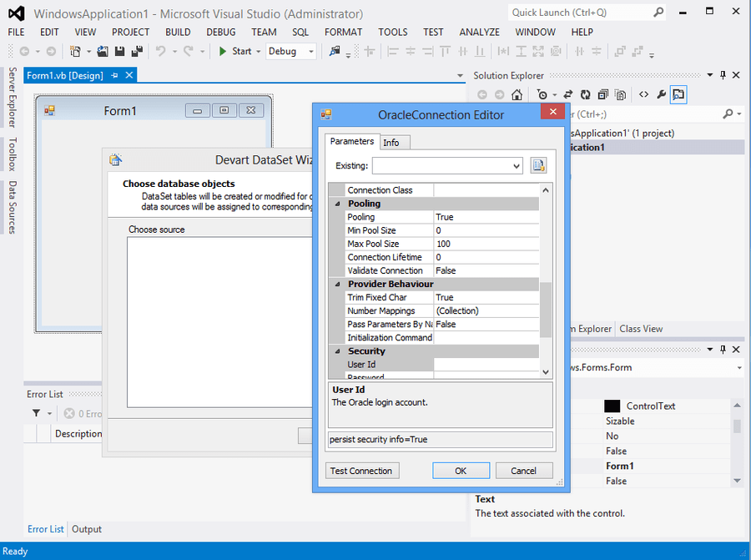Toggle Validate Connection value
This screenshot has width=751, height=560.
pos(446,270)
